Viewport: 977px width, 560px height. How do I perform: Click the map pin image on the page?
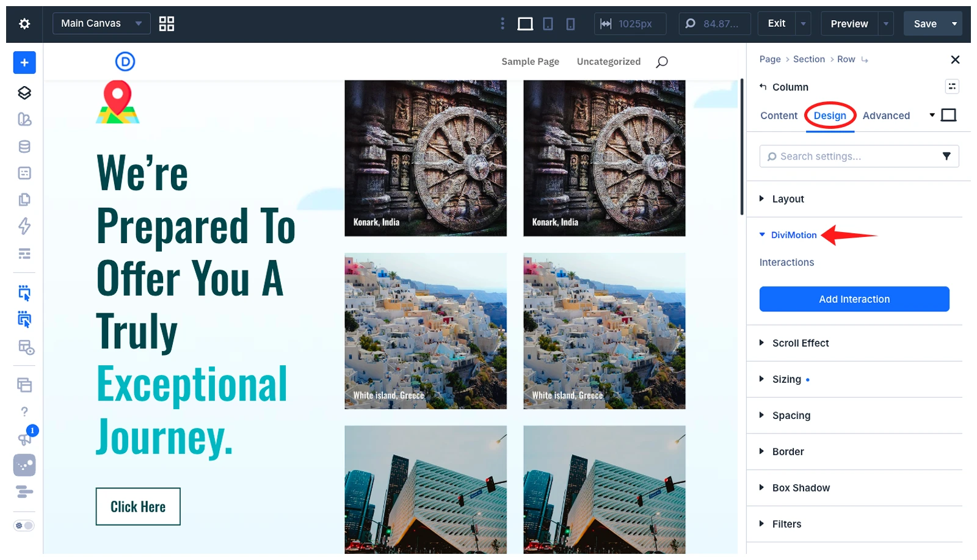click(x=118, y=102)
